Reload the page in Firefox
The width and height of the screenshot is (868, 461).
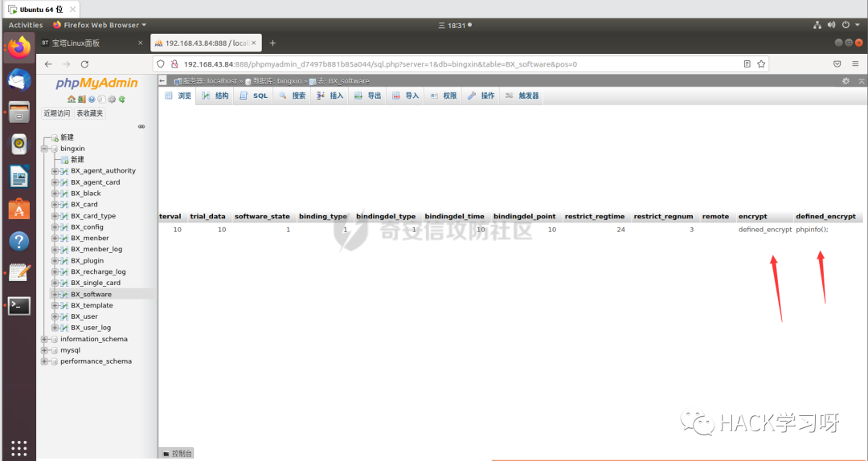click(x=84, y=64)
